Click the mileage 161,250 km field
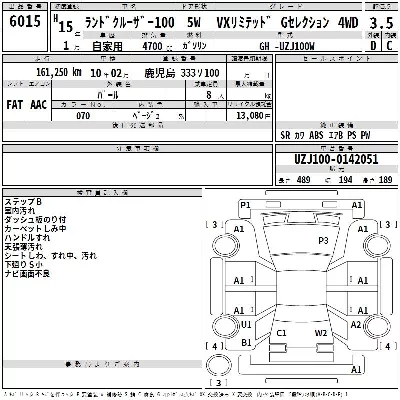Viewport: 400px width, 400px height. (59, 72)
